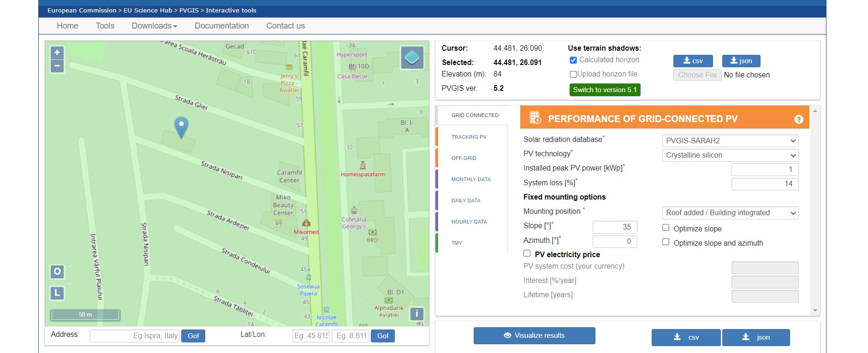
Task: Click Visualize results button
Action: tap(534, 335)
